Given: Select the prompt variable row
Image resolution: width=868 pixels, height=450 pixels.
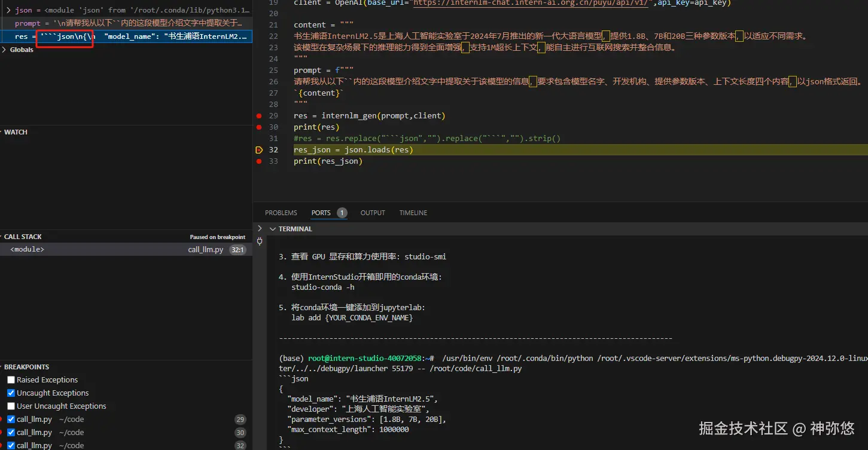Looking at the screenshot, I should [x=126, y=23].
